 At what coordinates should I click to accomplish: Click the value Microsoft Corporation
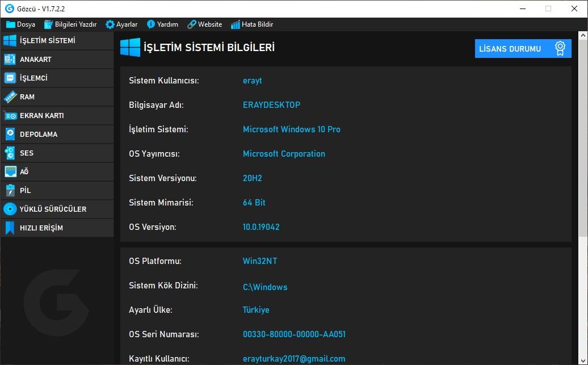[x=284, y=154]
